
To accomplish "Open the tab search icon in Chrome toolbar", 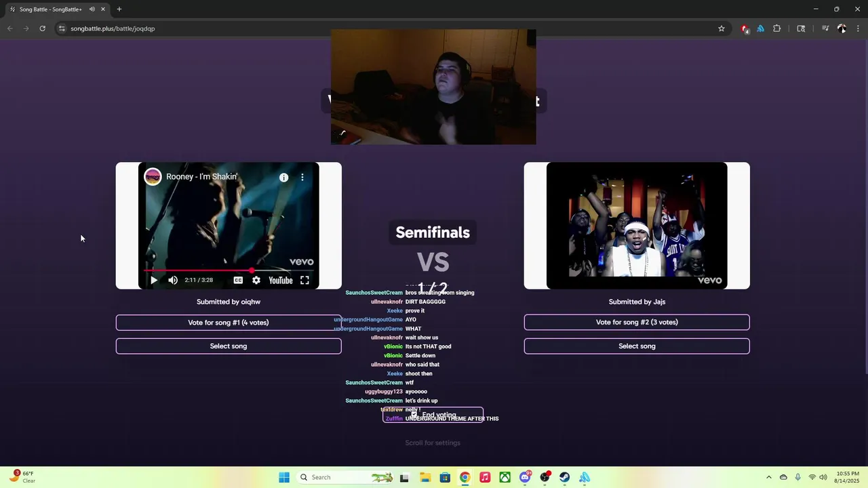I will (801, 28).
